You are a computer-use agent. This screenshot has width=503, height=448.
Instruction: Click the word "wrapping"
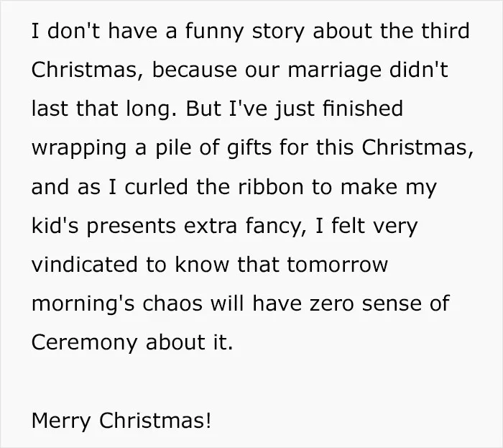click(79, 148)
